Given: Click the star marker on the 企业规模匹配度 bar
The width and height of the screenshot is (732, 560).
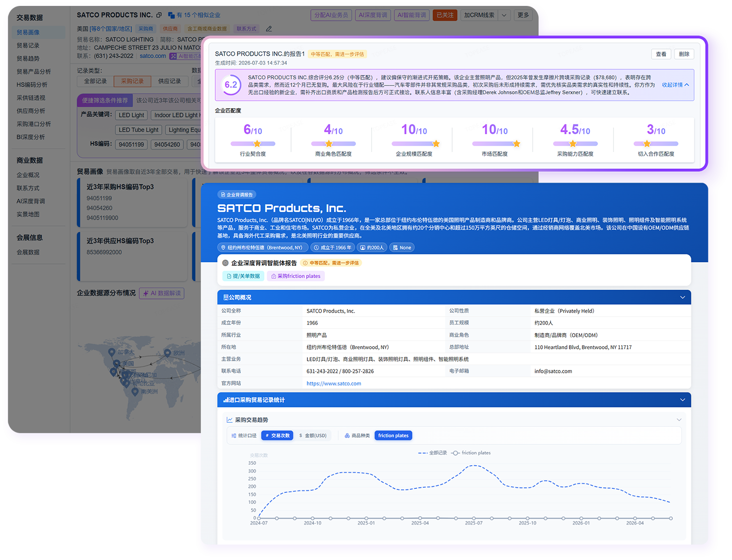Looking at the screenshot, I should click(436, 144).
